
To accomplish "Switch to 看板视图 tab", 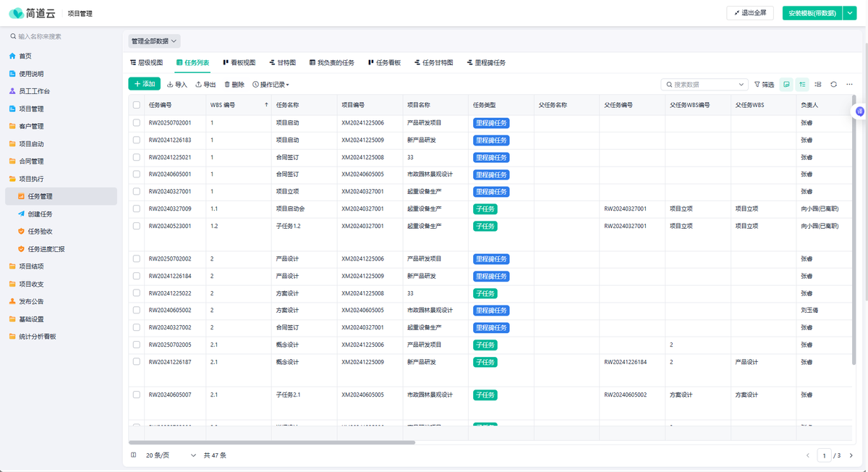I will point(239,63).
